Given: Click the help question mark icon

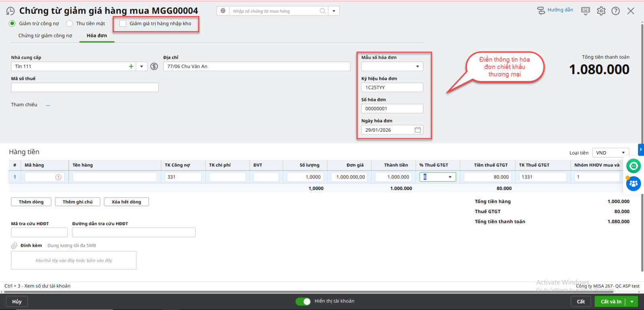Looking at the screenshot, I should point(615,11).
